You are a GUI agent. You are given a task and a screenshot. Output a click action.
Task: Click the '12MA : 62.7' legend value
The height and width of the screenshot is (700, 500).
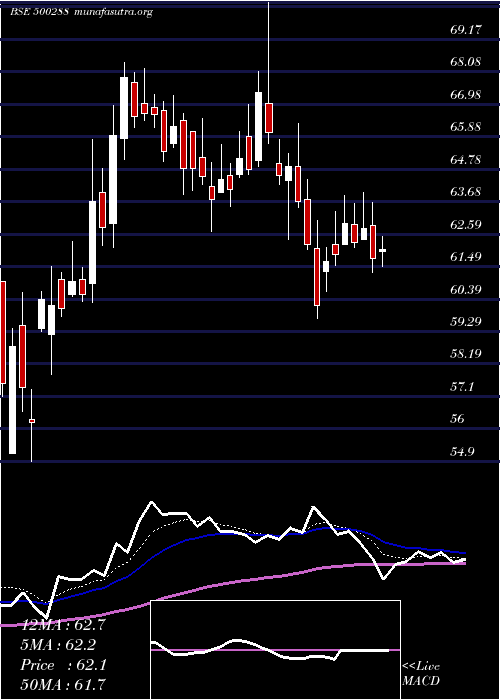(x=63, y=625)
